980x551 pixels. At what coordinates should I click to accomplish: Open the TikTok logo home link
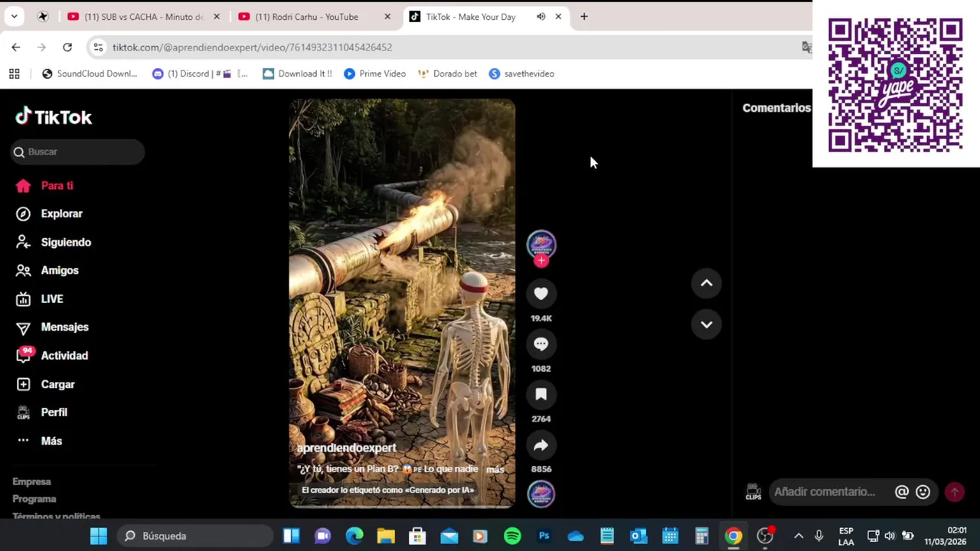tap(54, 116)
